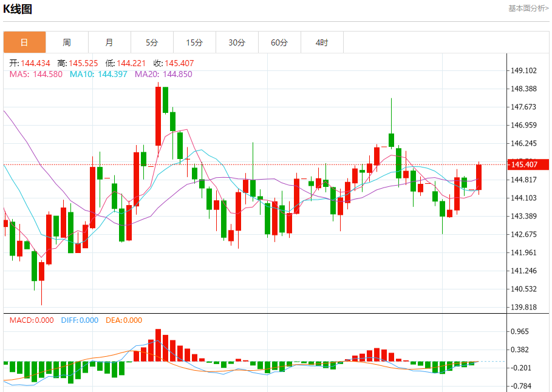Click the 146.959 price axis label
Image resolution: width=552 pixels, height=392 pixels.
523,125
